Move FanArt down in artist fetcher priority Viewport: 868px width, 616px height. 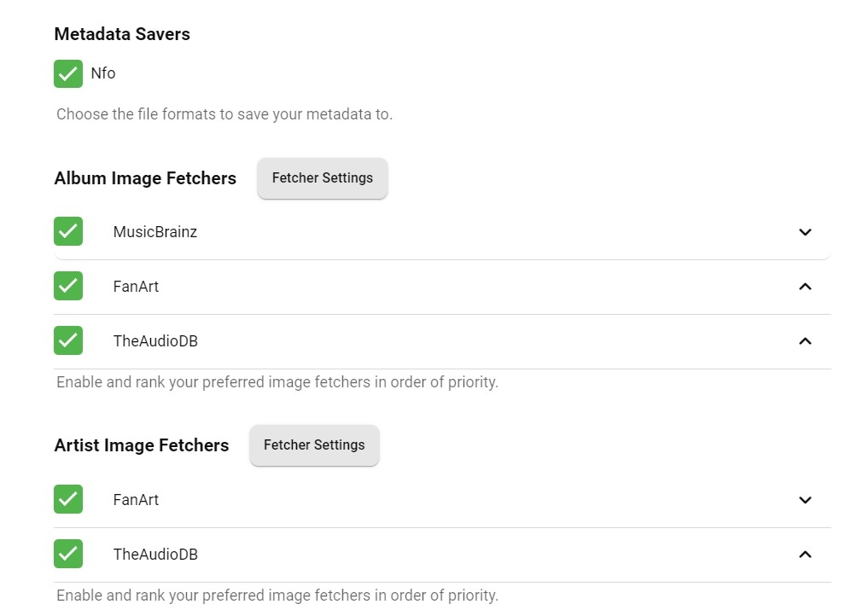coord(805,500)
